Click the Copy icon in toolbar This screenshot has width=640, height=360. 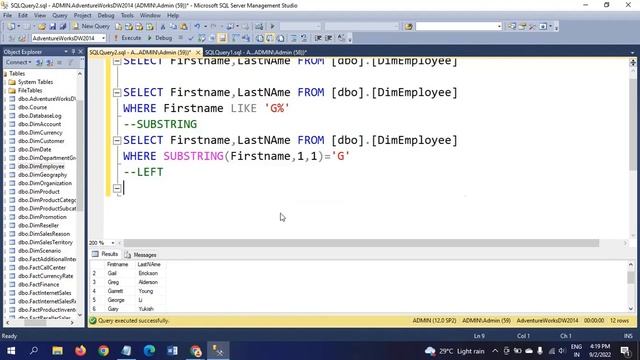(173, 27)
